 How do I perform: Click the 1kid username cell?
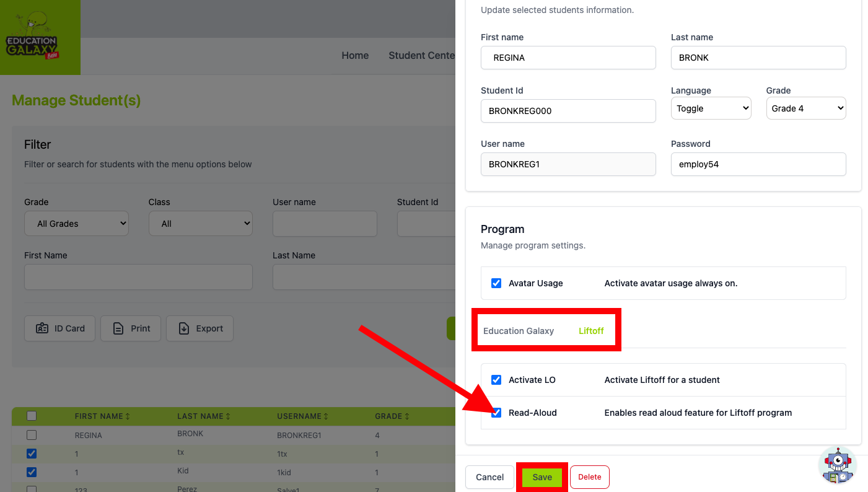pyautogui.click(x=284, y=473)
